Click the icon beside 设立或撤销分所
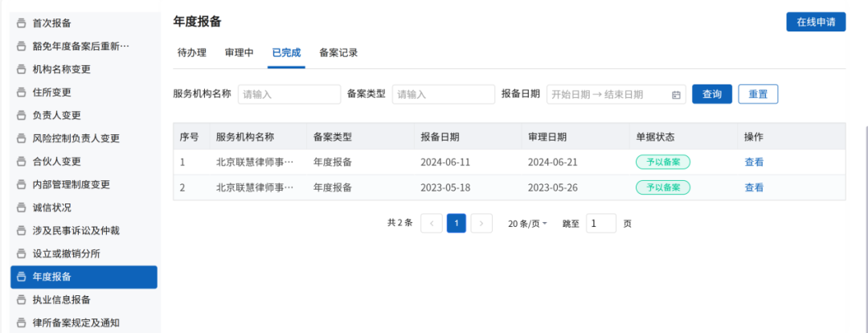The image size is (868, 333). click(22, 253)
